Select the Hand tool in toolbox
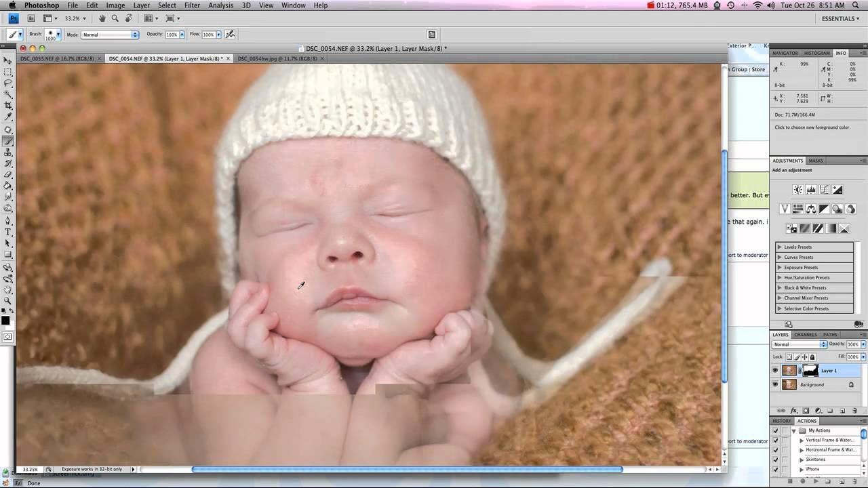Viewport: 868px width, 488px height. pos(8,290)
